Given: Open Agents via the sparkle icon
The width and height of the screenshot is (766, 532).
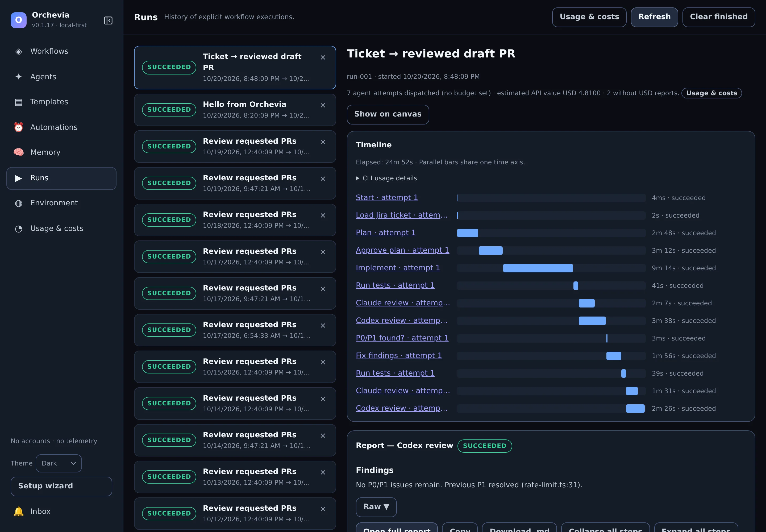Looking at the screenshot, I should click(19, 77).
